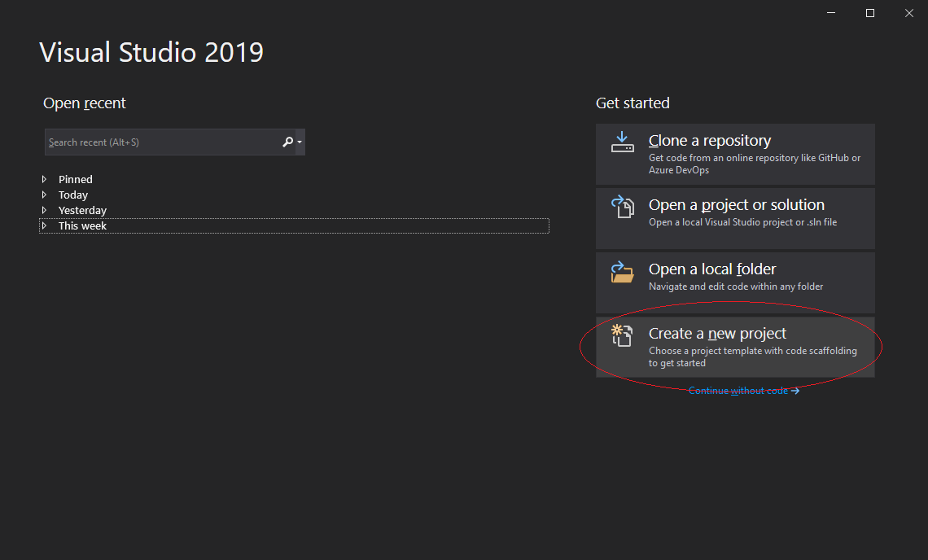Click the Clone a repository download icon
Viewport: 928px width, 560px height.
click(622, 142)
